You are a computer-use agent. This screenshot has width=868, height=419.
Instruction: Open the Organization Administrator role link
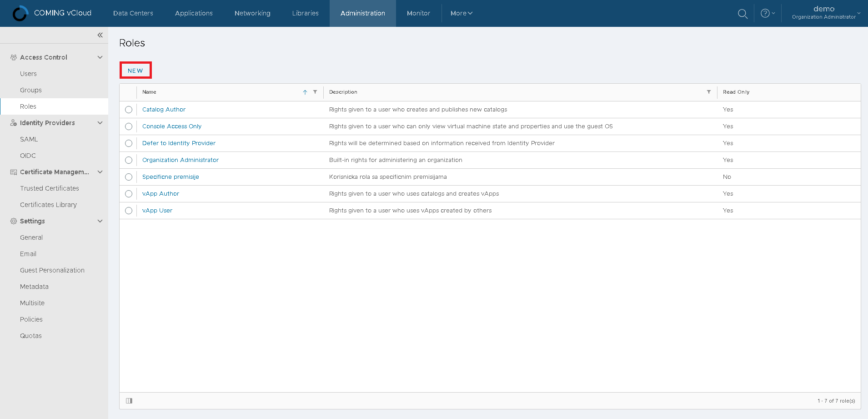180,160
